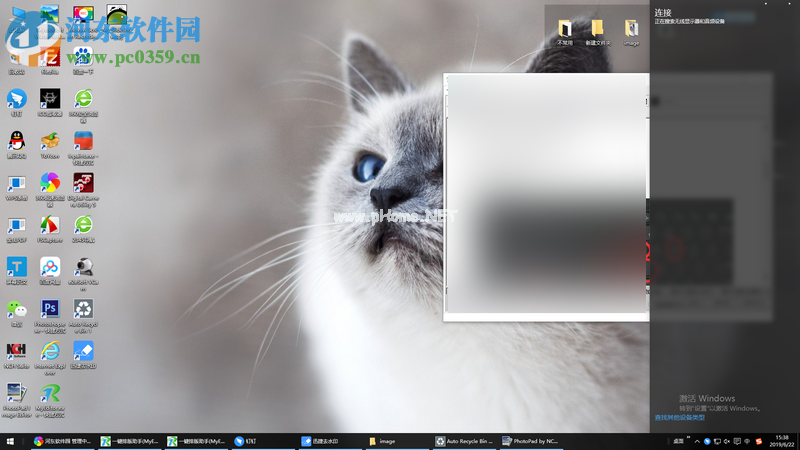Image resolution: width=800 pixels, height=450 pixels.
Task: Launch the Tencent QQ penguin shortcut
Action: 16,144
